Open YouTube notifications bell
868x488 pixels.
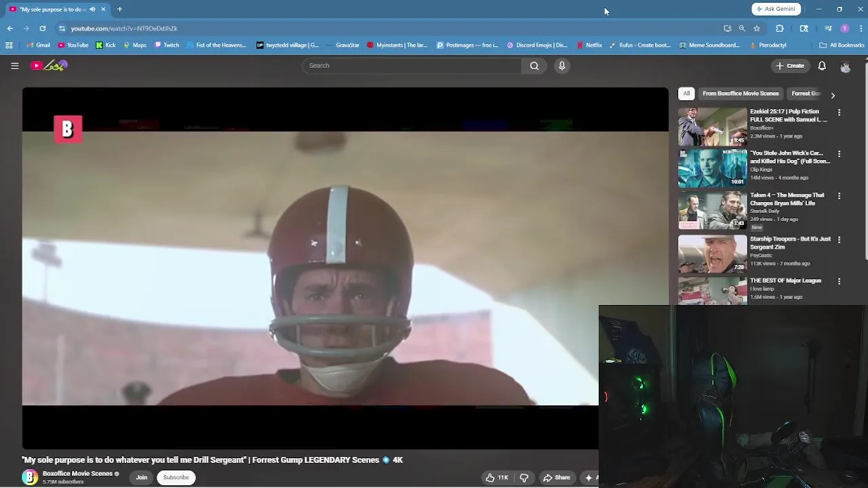coord(822,66)
